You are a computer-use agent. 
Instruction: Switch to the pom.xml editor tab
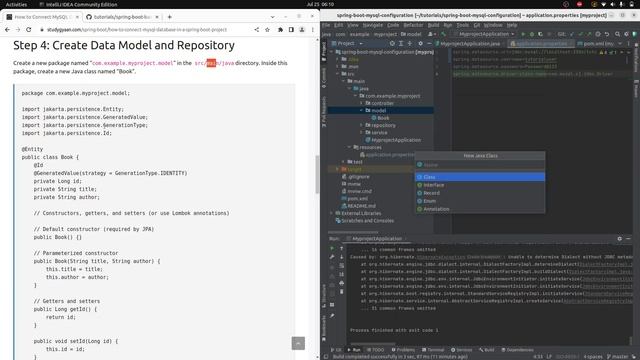[x=595, y=43]
